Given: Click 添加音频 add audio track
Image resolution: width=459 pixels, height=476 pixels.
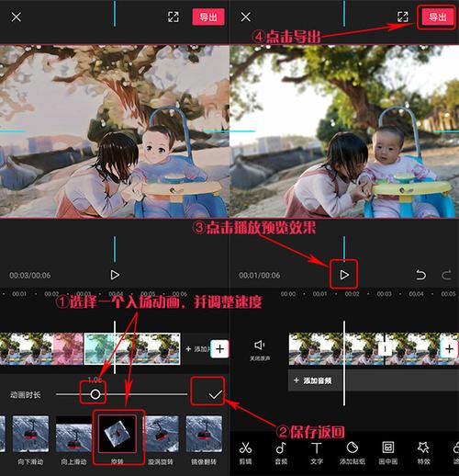Looking at the screenshot, I should 312,380.
